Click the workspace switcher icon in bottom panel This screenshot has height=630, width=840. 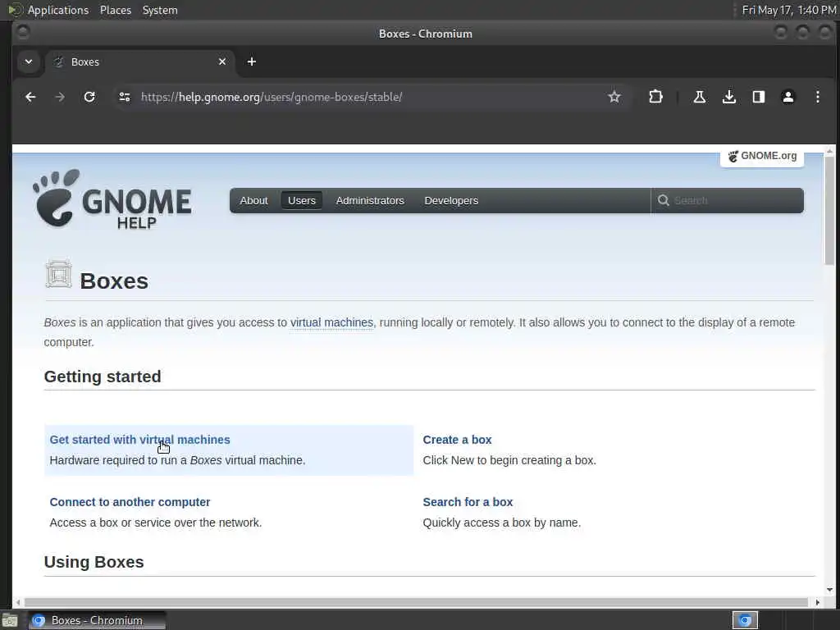point(745,620)
